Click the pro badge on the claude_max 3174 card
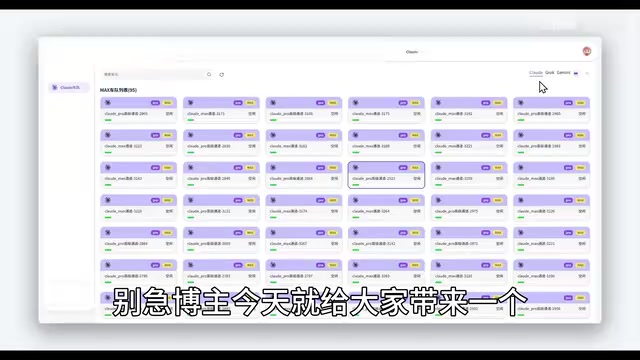This screenshot has width=640, height=360. click(320, 200)
